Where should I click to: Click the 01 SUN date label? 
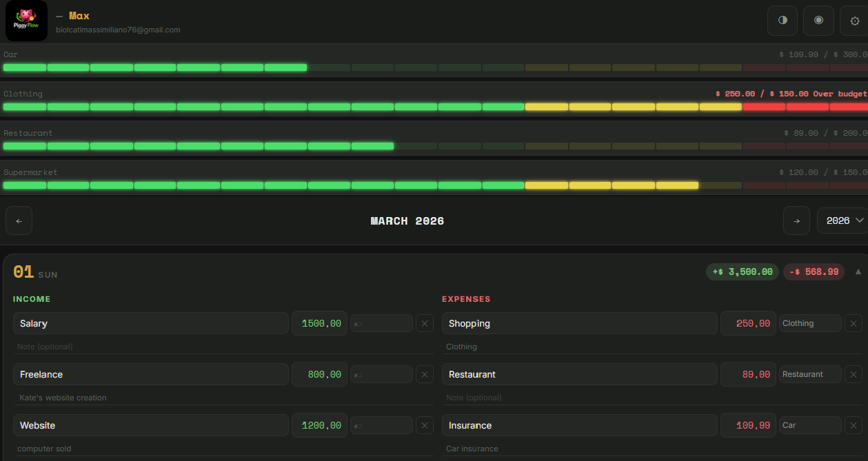[x=35, y=272]
